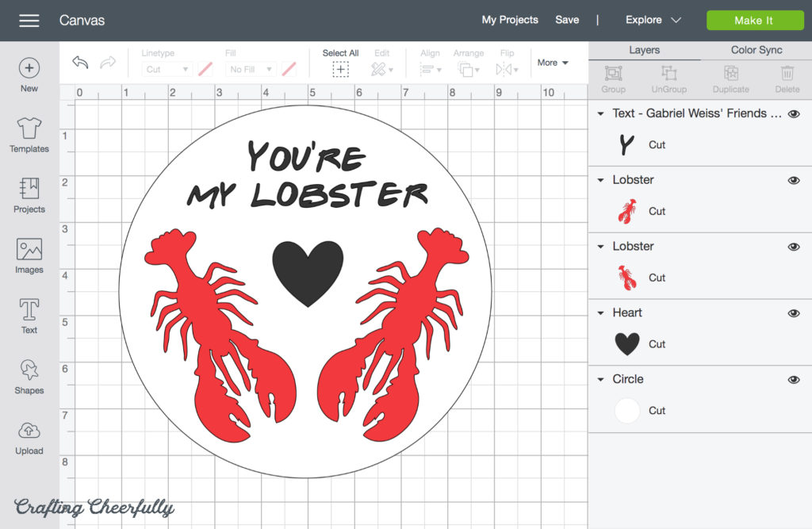Open the Templates panel
The width and height of the screenshot is (812, 529).
pos(29,136)
